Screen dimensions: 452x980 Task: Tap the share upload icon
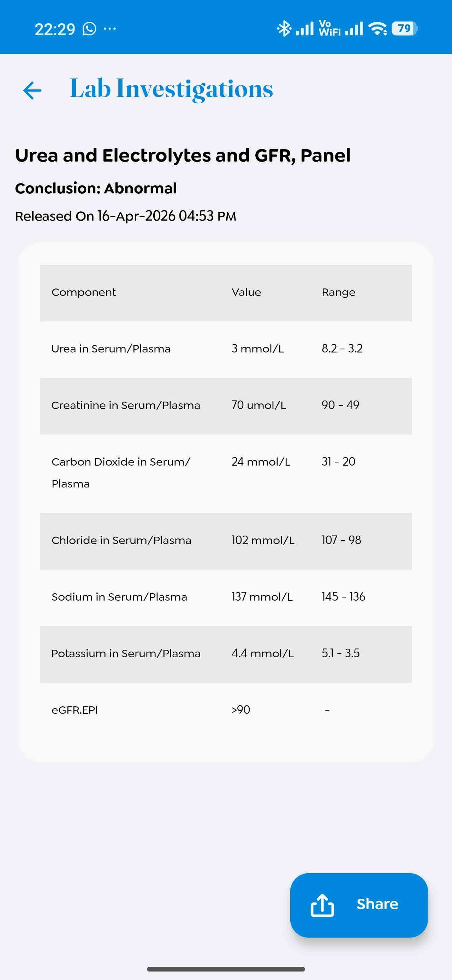point(322,905)
